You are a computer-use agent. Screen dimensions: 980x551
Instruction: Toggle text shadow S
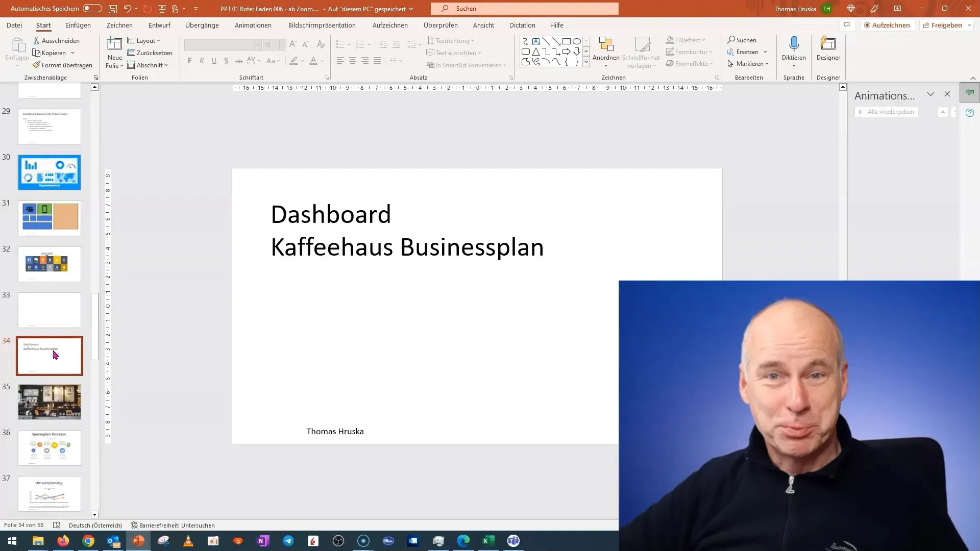pos(226,61)
